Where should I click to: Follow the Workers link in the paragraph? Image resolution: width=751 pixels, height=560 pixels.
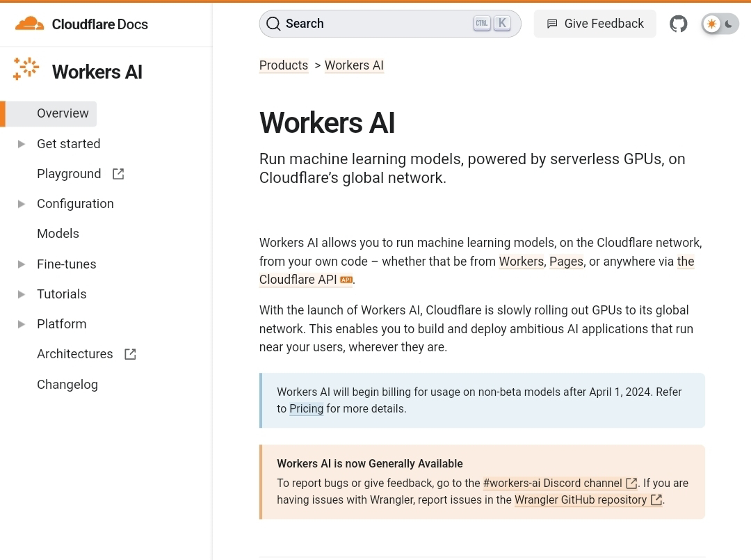(521, 262)
